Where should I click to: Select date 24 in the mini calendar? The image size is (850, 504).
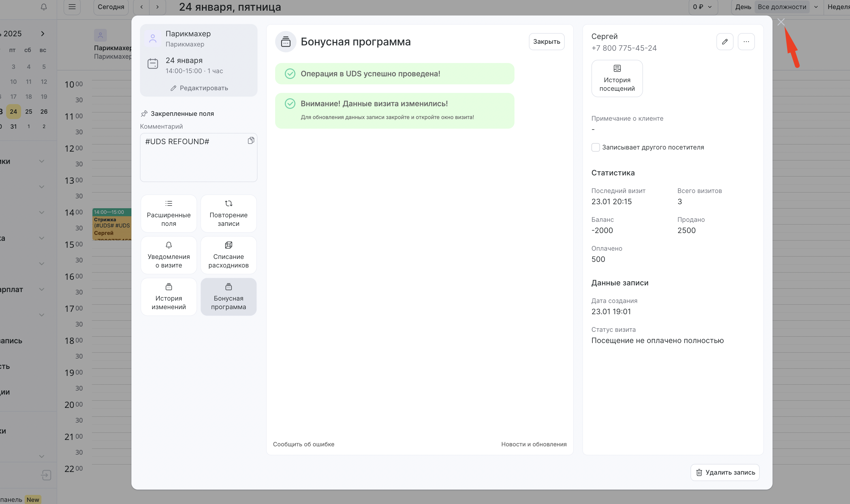(13, 111)
